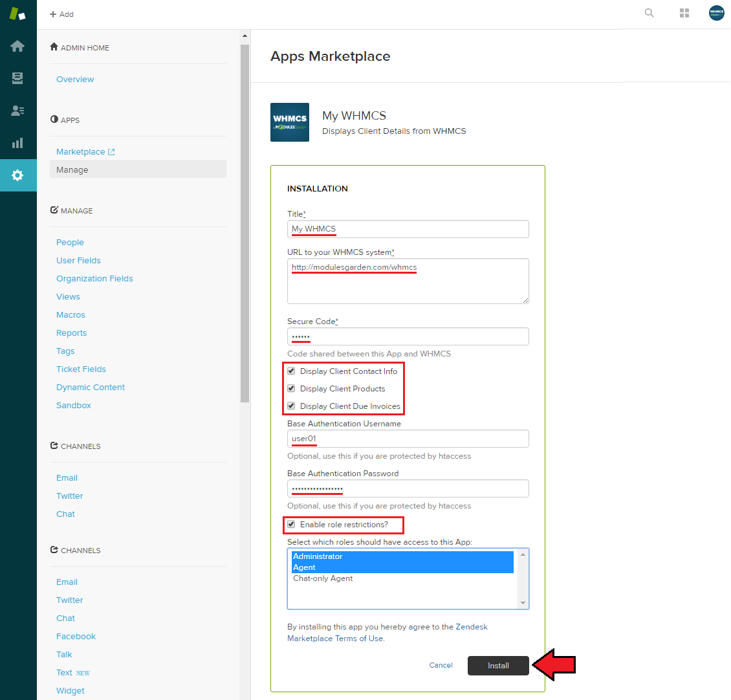Open Ticket Fields settings
The width and height of the screenshot is (731, 700).
click(x=81, y=369)
